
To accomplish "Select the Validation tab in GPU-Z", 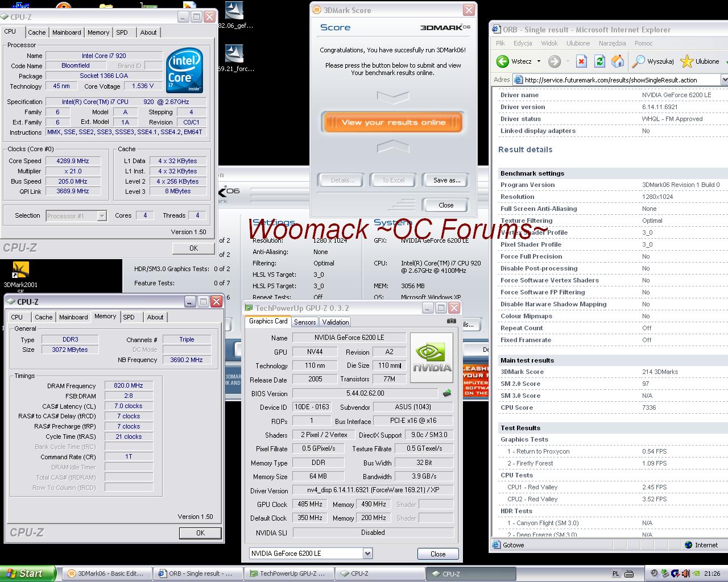I will click(336, 322).
